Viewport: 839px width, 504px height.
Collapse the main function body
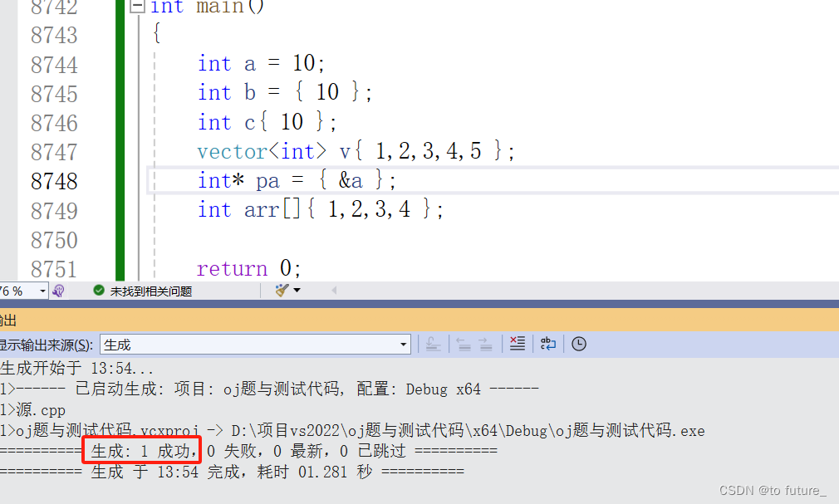click(135, 7)
